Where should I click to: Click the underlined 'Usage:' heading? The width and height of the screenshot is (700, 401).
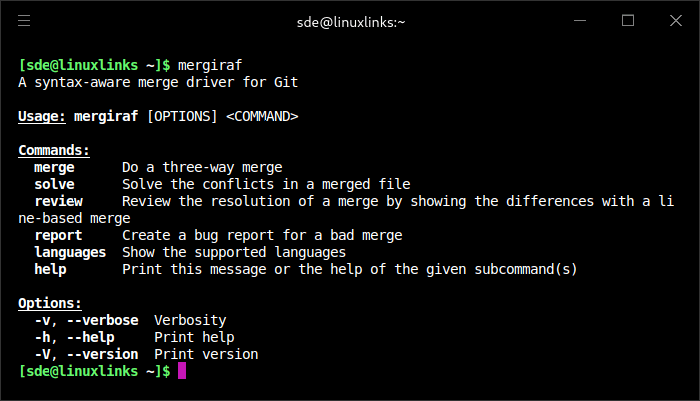click(42, 116)
